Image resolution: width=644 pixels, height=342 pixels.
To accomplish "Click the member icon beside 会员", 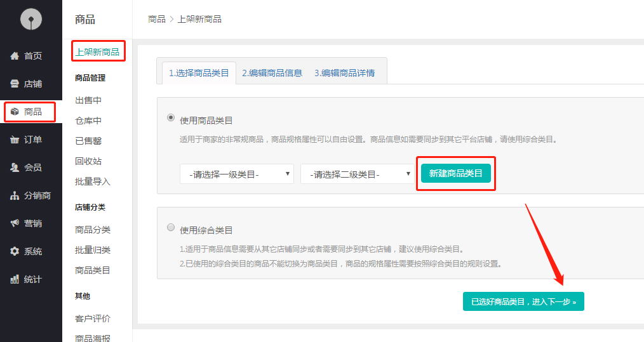I will click(15, 168).
